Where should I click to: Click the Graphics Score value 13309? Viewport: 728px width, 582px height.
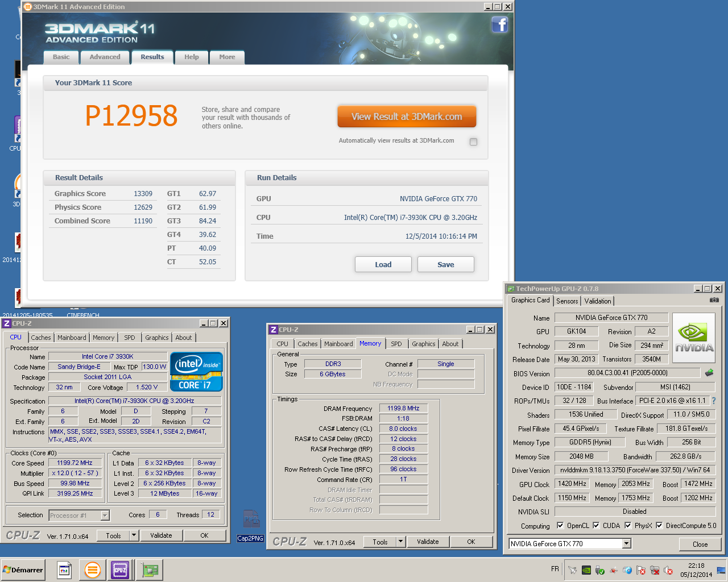coord(143,194)
